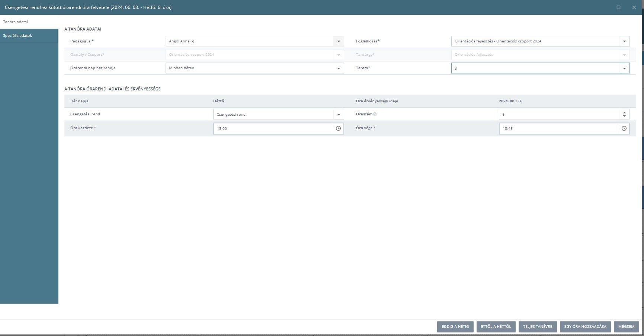Click the Óraszám number field

coord(559,114)
